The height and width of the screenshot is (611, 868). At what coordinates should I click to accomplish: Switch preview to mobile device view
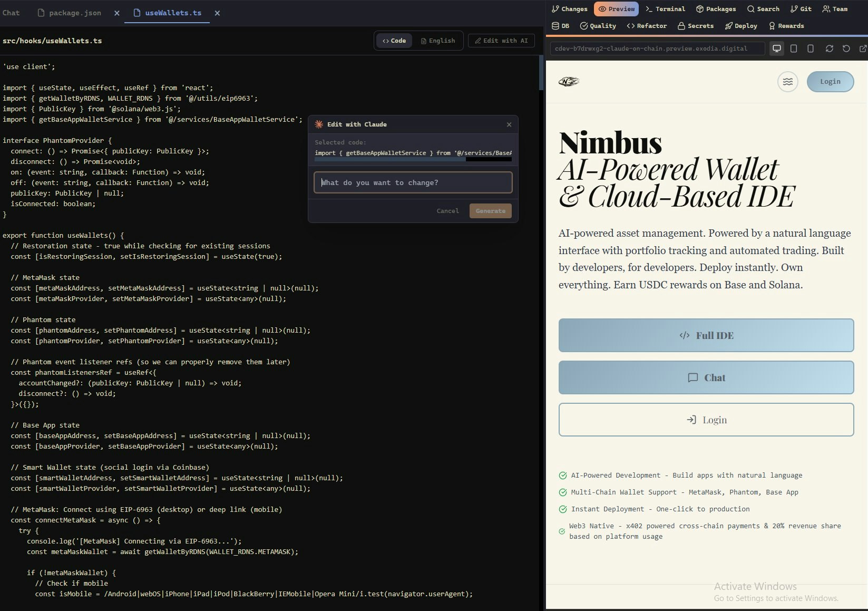click(810, 49)
